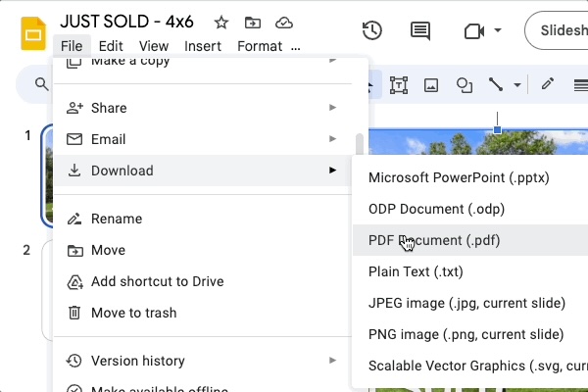Check the cloud saved status icon
The height and width of the screenshot is (392, 588).
click(284, 23)
